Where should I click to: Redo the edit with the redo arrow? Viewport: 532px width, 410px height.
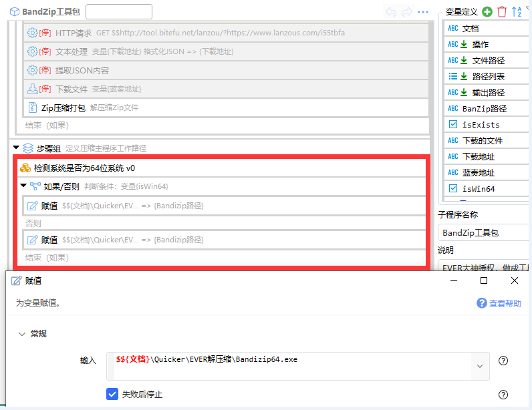(407, 12)
